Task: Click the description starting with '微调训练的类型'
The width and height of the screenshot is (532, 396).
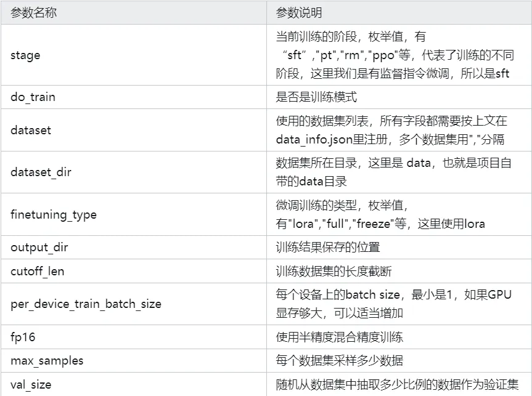Action: pyautogui.click(x=399, y=214)
